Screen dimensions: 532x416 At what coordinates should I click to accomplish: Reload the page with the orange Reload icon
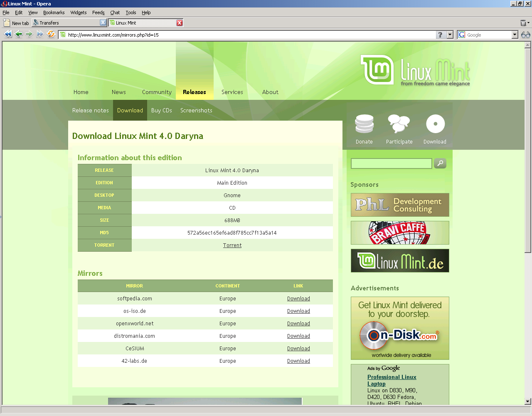[51, 34]
